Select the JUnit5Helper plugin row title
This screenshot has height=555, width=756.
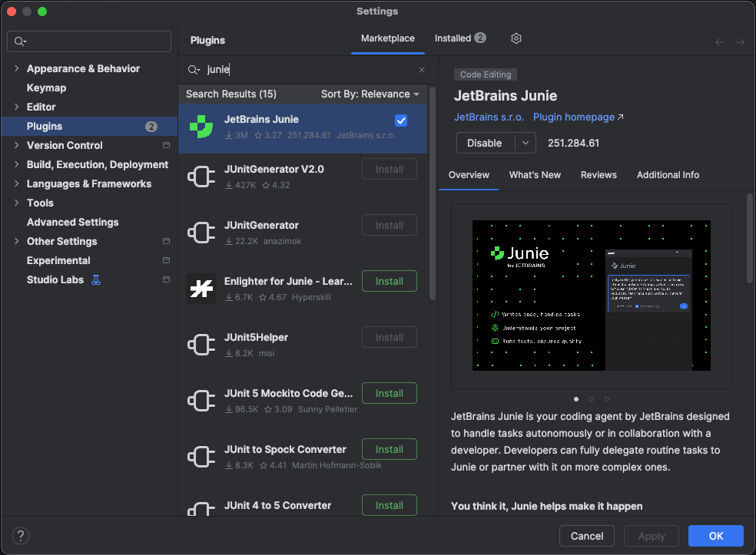[x=256, y=337]
